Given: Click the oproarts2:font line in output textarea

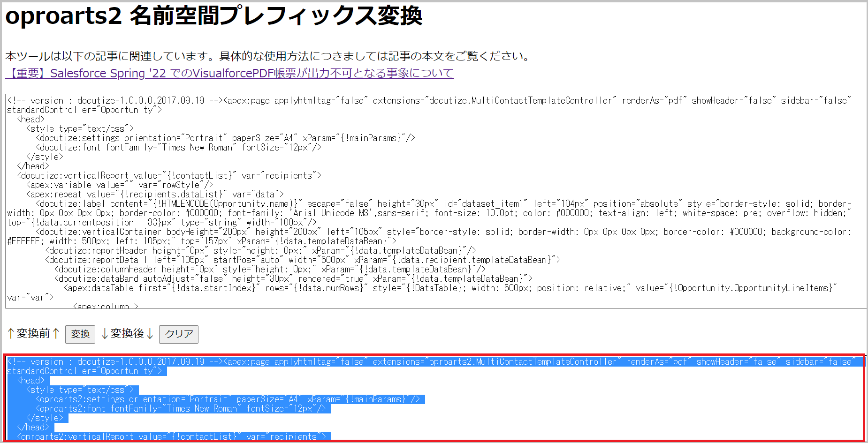Looking at the screenshot, I should click(183, 409).
